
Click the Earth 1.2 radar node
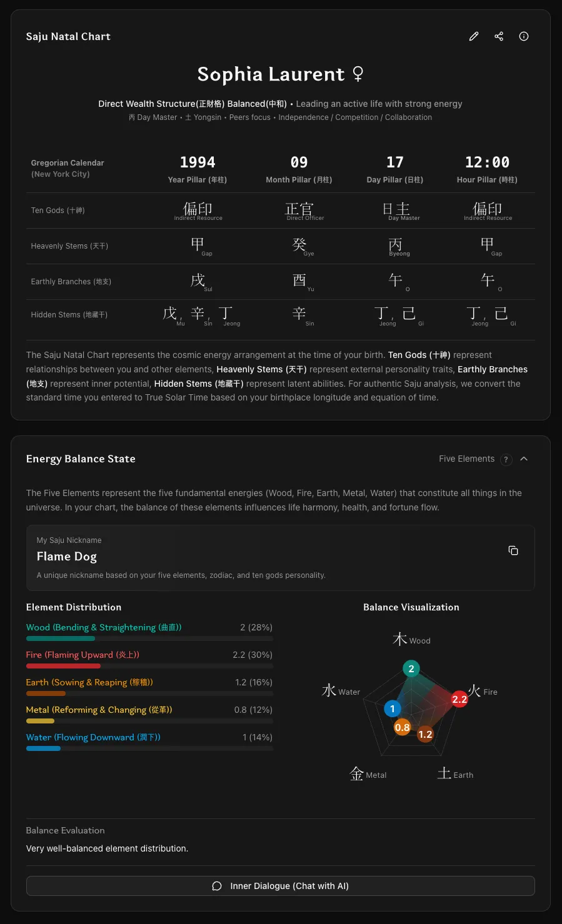[426, 734]
